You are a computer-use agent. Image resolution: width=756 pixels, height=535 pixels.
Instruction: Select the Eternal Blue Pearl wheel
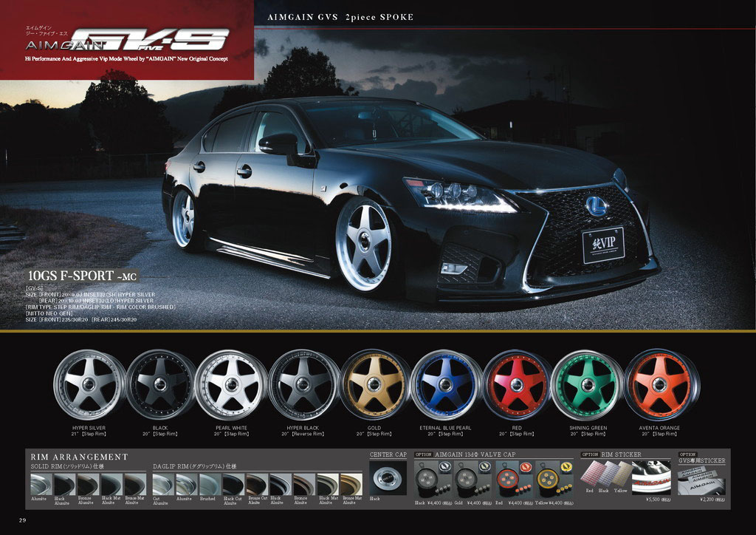[446, 384]
